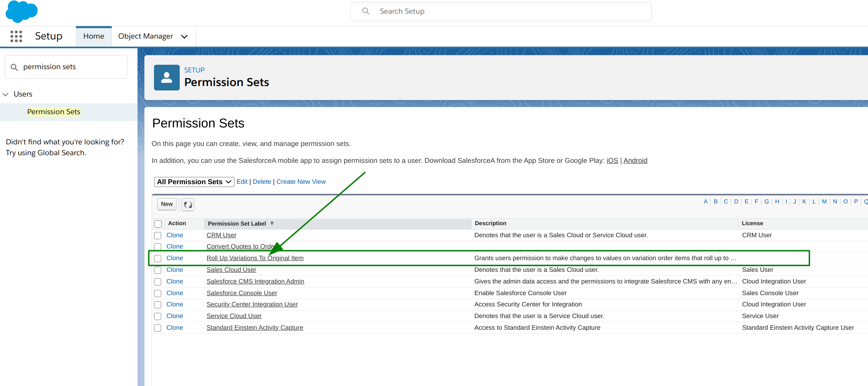
Task: Open Standard Einstein Activity Capture
Action: (255, 328)
